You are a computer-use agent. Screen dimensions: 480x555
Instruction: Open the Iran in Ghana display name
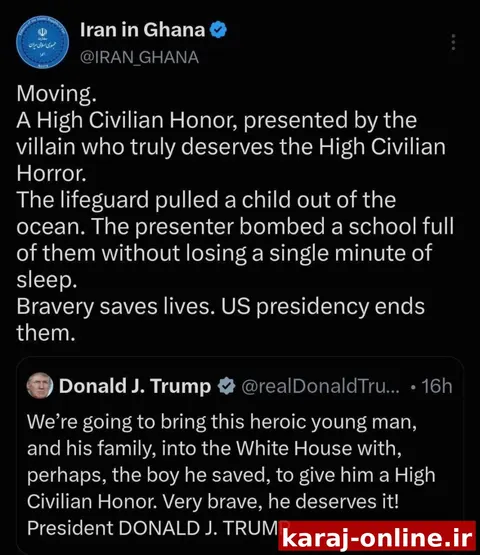point(142,30)
